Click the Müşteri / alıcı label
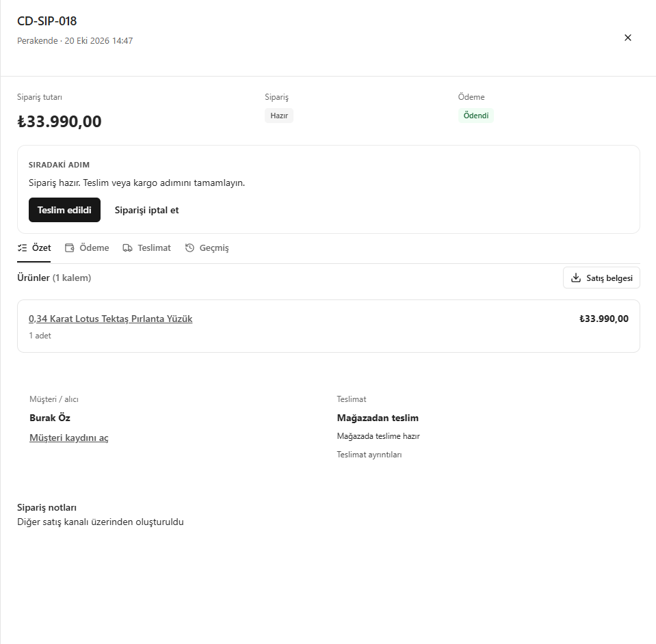Screen dimensions: 656x644 point(54,399)
